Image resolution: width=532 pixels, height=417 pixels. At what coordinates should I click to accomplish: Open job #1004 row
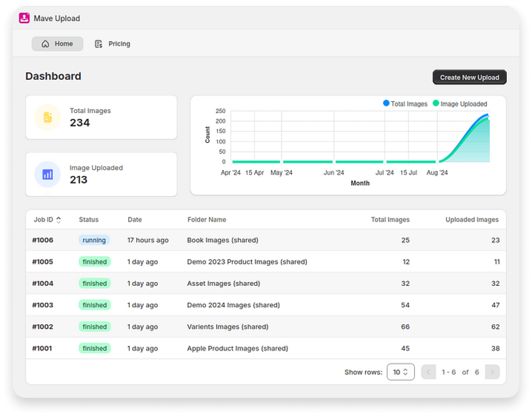(x=266, y=283)
